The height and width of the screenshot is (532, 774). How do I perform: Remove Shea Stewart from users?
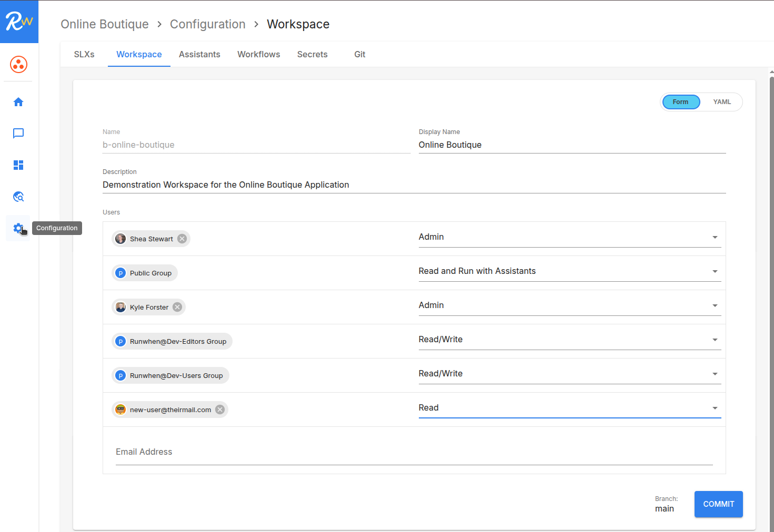click(182, 239)
